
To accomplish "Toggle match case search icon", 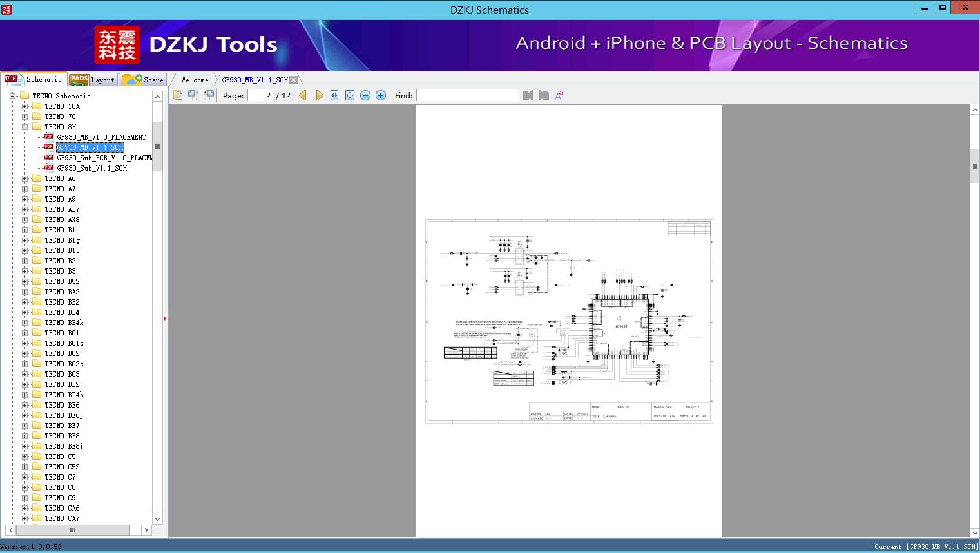I will [559, 95].
